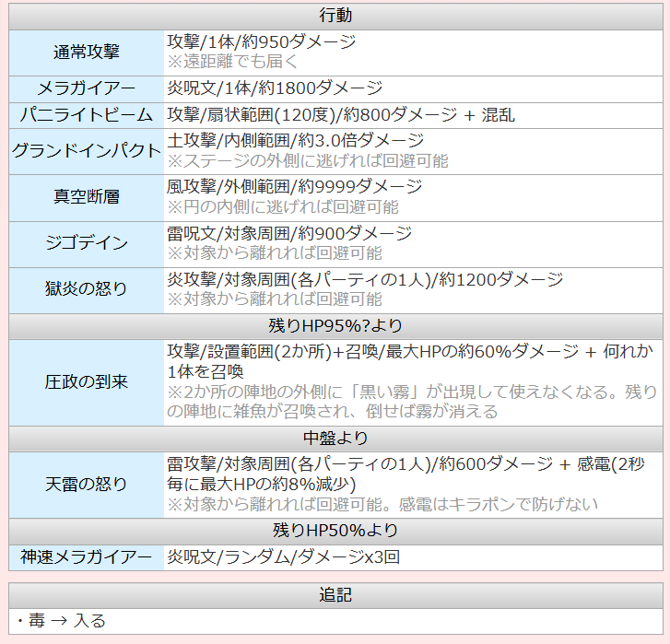670x644 pixels.
Task: Click 炎攻撃/対象周囲 約1200ダメージ description
Action: [x=365, y=280]
